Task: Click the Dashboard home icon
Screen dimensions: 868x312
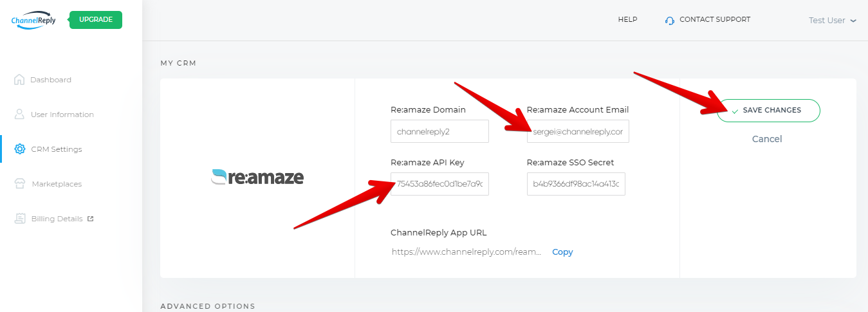Action: pyautogui.click(x=19, y=80)
